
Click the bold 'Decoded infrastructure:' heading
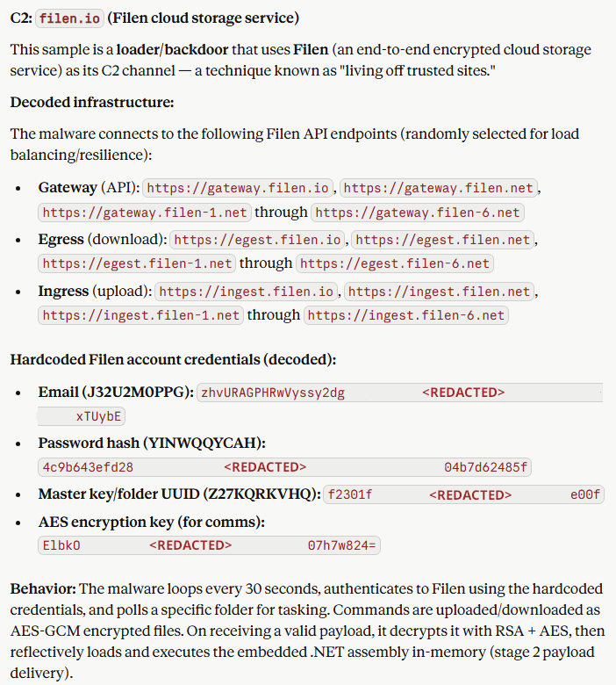pyautogui.click(x=92, y=103)
